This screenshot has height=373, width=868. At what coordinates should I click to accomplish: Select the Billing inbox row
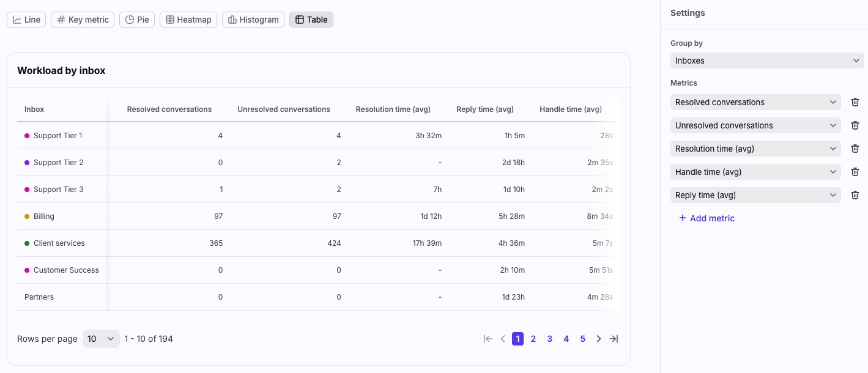pyautogui.click(x=44, y=216)
